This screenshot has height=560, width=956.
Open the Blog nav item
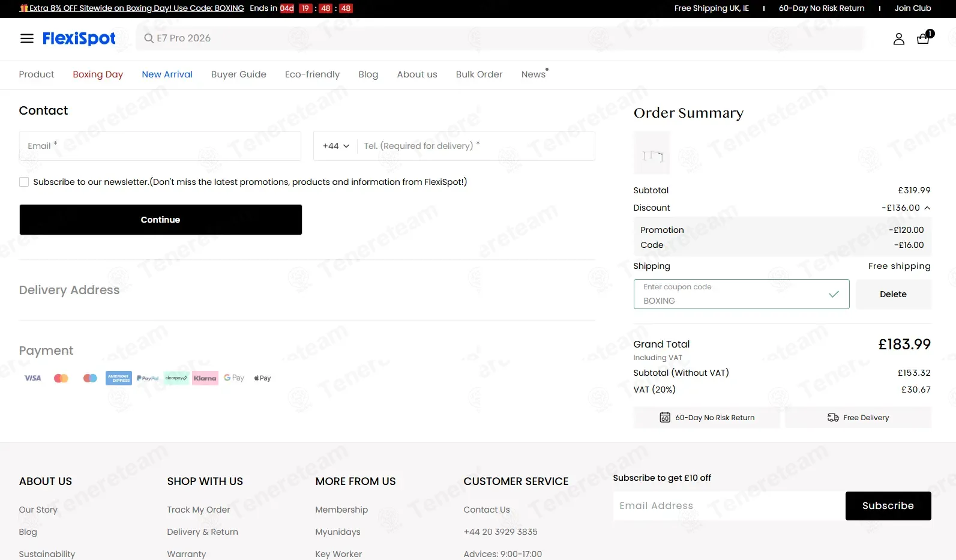368,74
